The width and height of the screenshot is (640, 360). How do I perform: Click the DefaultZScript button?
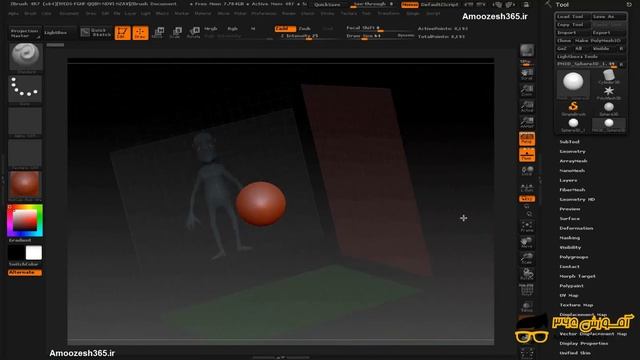(x=440, y=4)
